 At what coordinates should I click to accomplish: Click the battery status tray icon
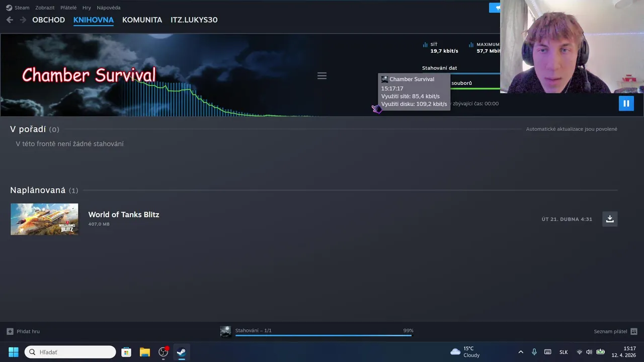click(600, 352)
